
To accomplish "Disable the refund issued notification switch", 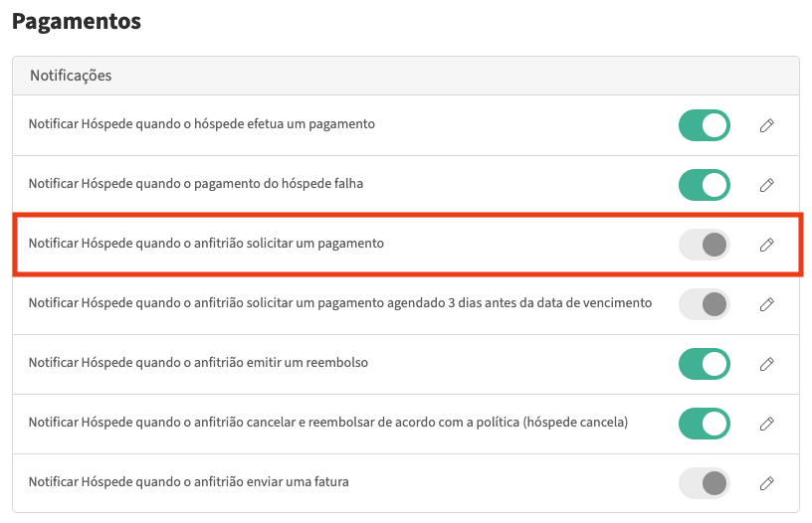I will [705, 364].
